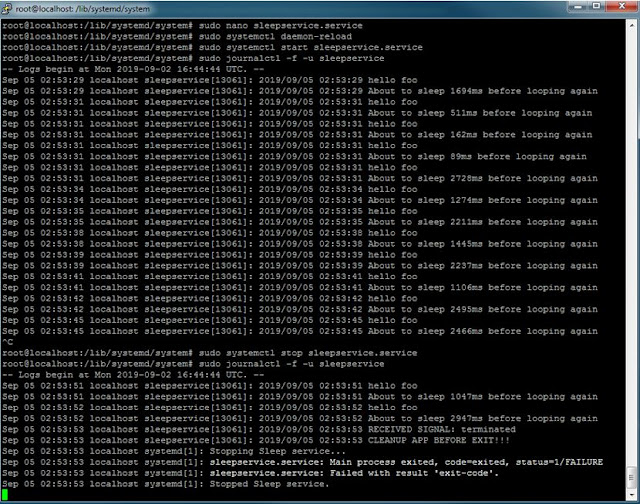This screenshot has height=504, width=640.
Task: Click the 'sleep 2237ms' log line
Action: pos(300,266)
